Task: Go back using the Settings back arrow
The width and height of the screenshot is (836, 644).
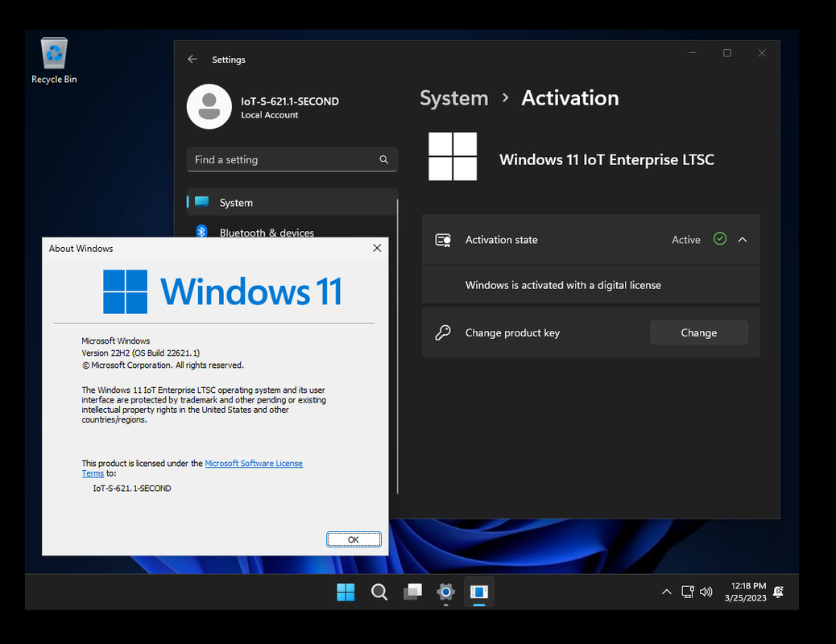Action: click(x=192, y=60)
